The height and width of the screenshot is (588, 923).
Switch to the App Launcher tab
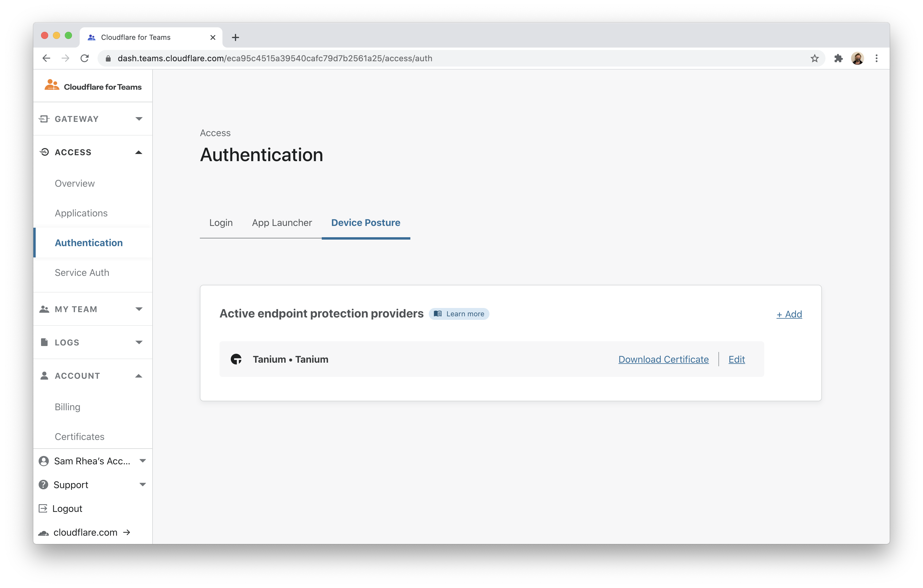pyautogui.click(x=282, y=223)
